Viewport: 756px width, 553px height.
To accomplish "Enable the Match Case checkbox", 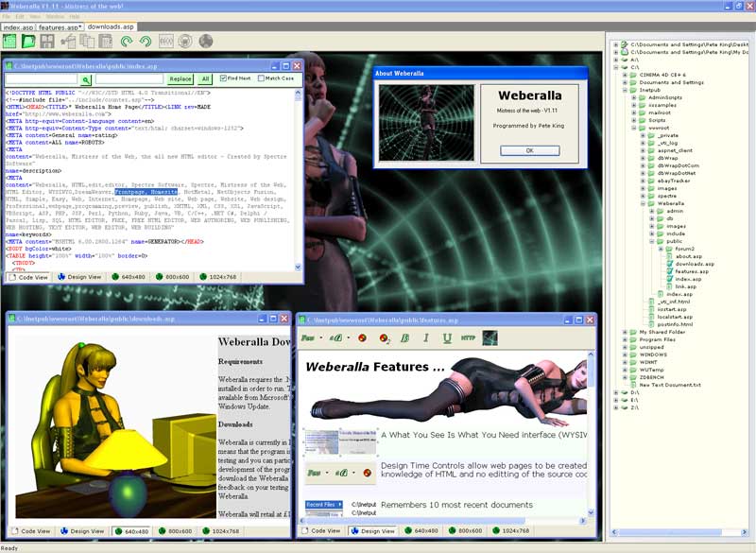I will point(261,78).
